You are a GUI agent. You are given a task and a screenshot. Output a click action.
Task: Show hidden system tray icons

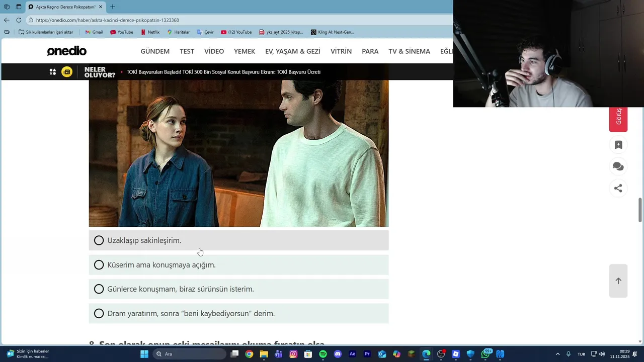[x=557, y=354]
